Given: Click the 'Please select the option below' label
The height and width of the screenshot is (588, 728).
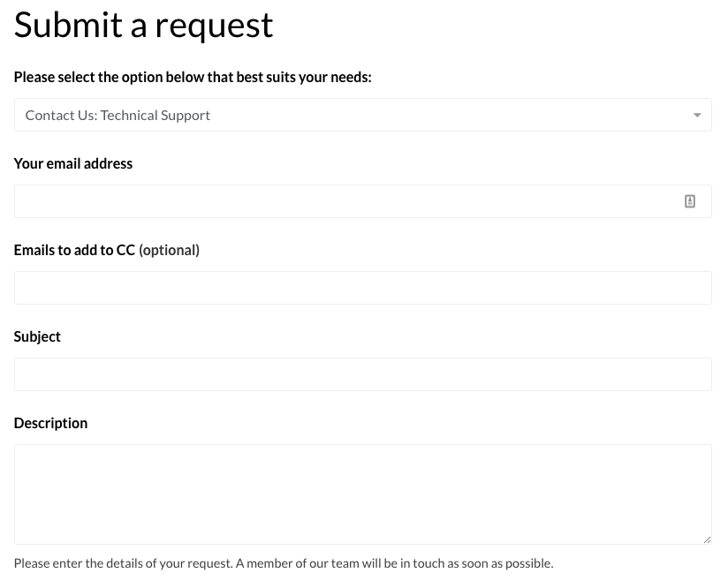Looking at the screenshot, I should 193,77.
